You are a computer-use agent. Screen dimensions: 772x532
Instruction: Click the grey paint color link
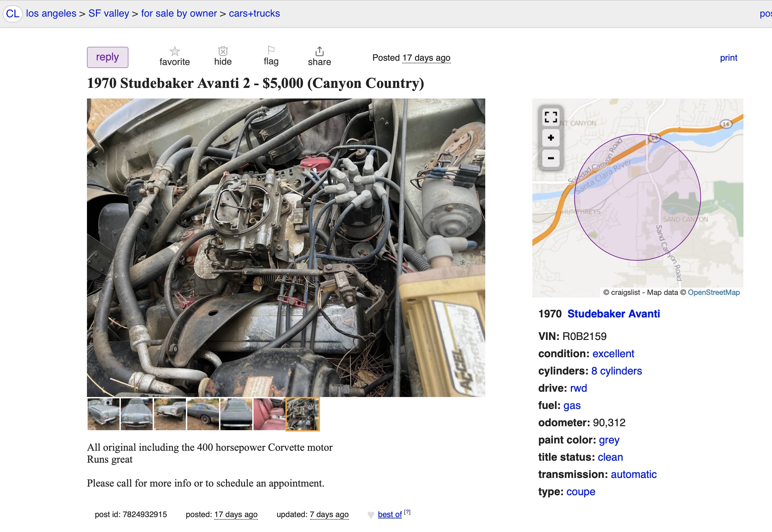(609, 440)
